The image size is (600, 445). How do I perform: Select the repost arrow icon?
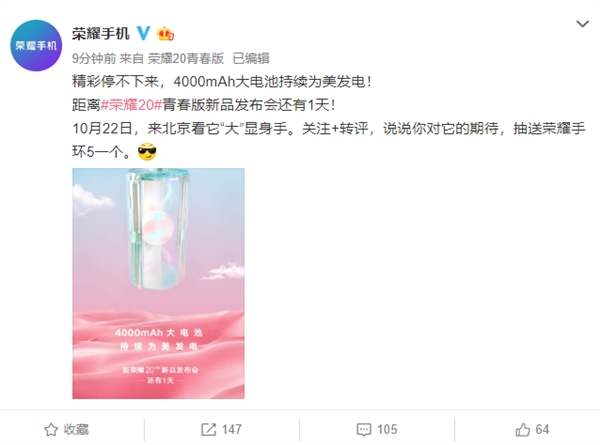[x=209, y=430]
